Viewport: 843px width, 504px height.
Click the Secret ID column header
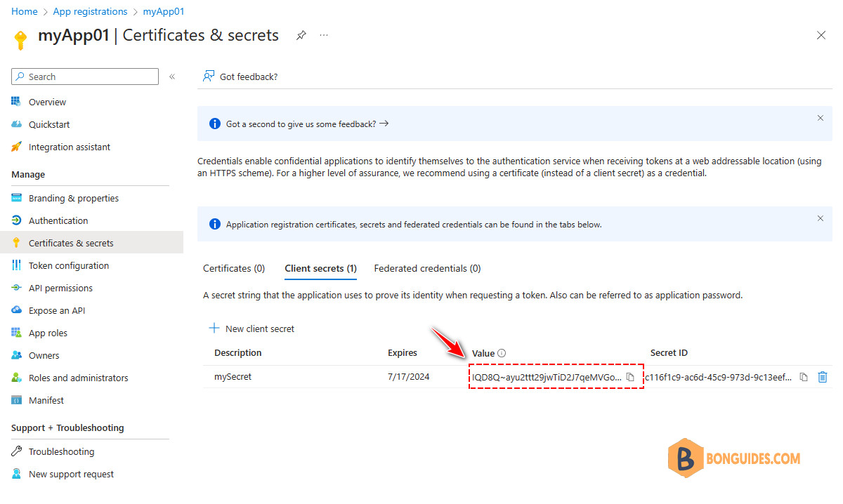[669, 352]
